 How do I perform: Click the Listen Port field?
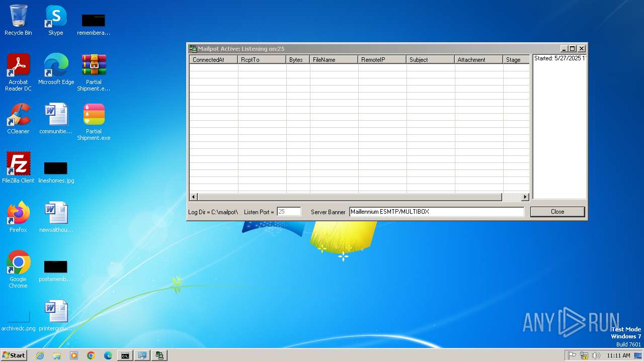pos(289,212)
